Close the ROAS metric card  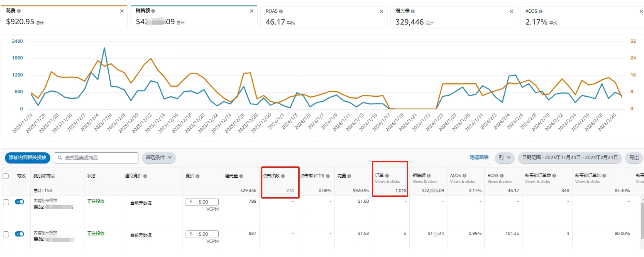tap(381, 11)
